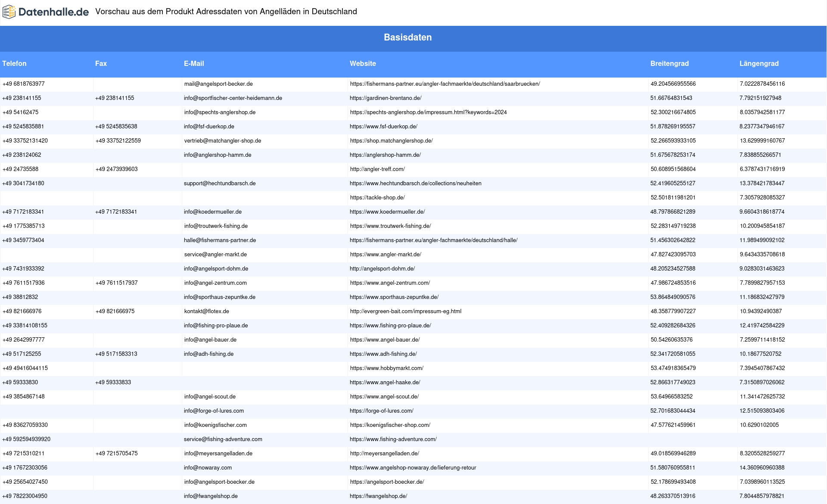The height and width of the screenshot is (504, 827).
Task: Select email service@angler-markt.de
Action: (x=215, y=255)
